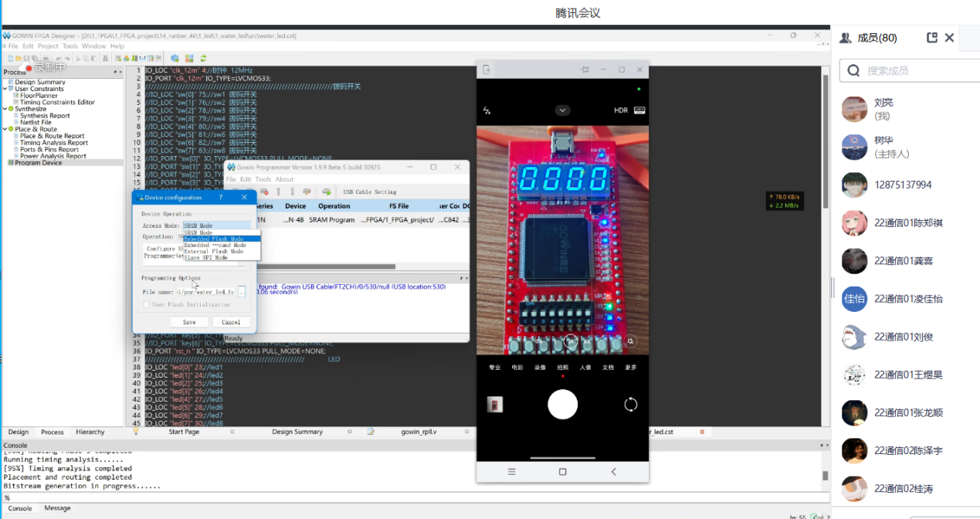This screenshot has width=980, height=519.
Task: Tap the switch camera rotate icon
Action: pos(630,405)
